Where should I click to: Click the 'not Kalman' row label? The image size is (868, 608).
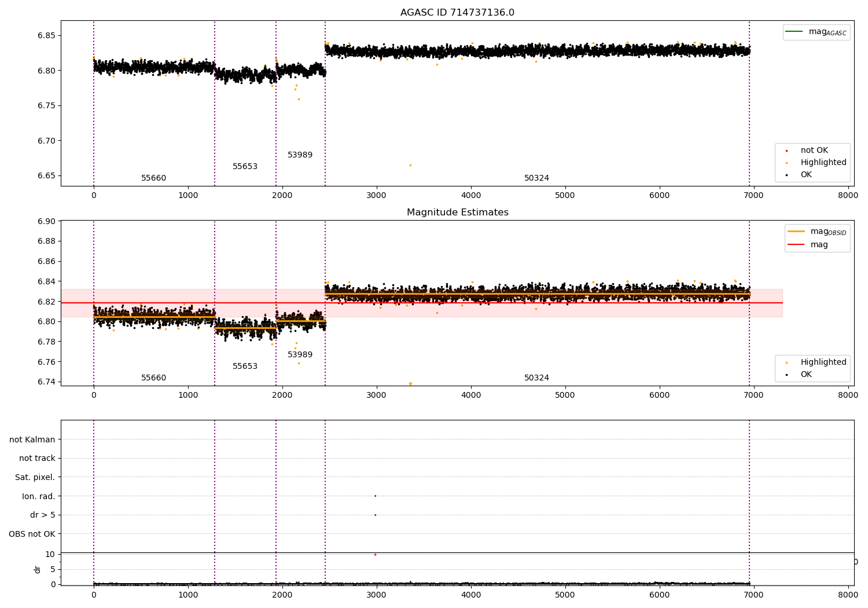tap(32, 439)
